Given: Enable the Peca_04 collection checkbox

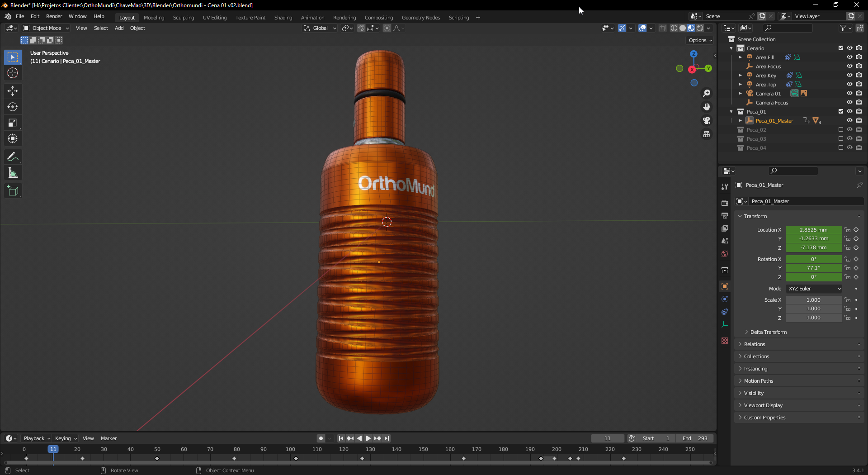Looking at the screenshot, I should (x=841, y=147).
